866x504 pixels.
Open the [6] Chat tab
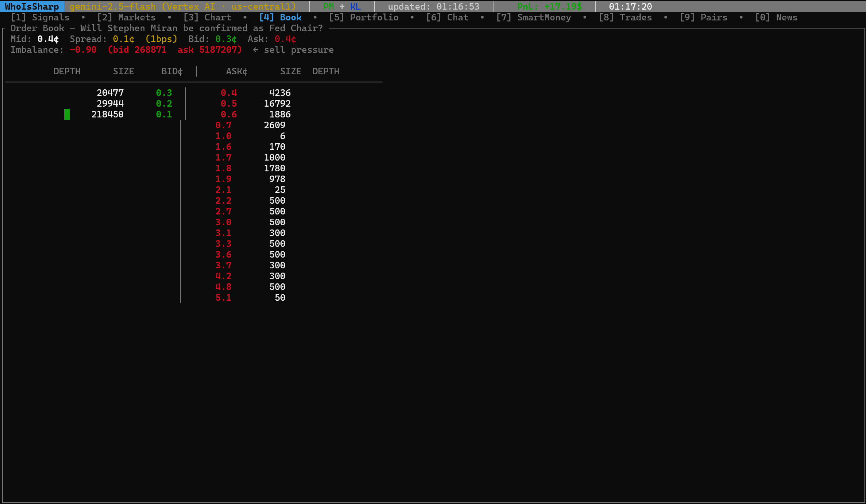click(447, 17)
